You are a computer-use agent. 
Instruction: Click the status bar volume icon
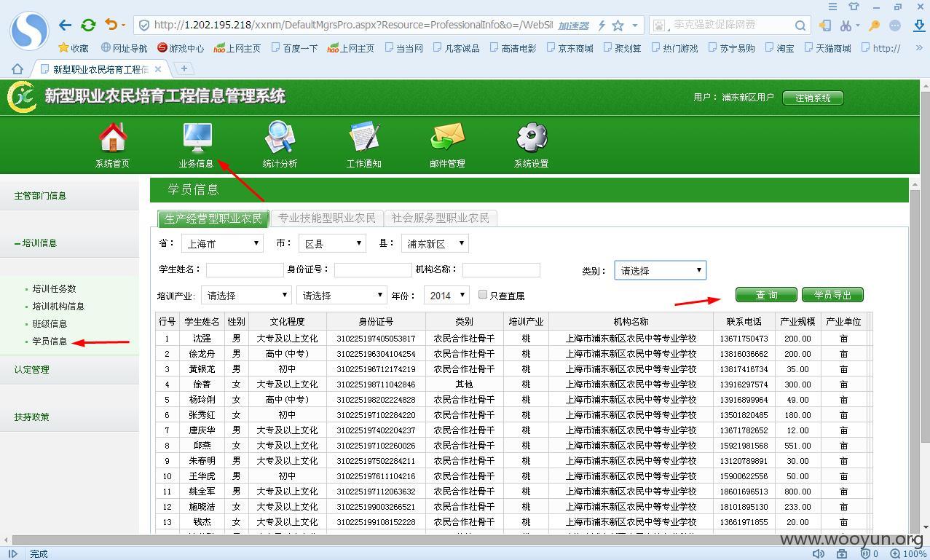point(819,553)
